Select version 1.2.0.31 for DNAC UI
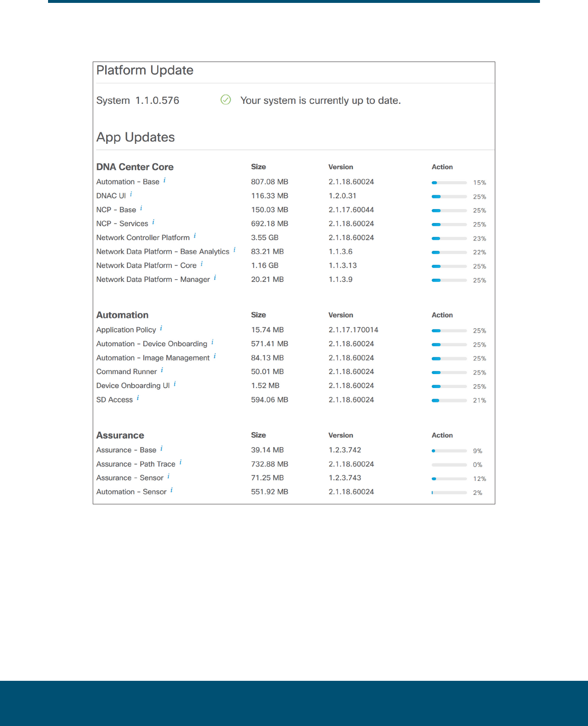This screenshot has height=726, width=588. [x=343, y=196]
